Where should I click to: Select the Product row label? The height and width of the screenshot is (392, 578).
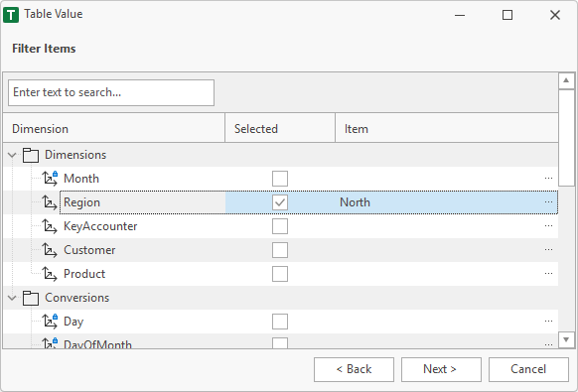(x=84, y=274)
